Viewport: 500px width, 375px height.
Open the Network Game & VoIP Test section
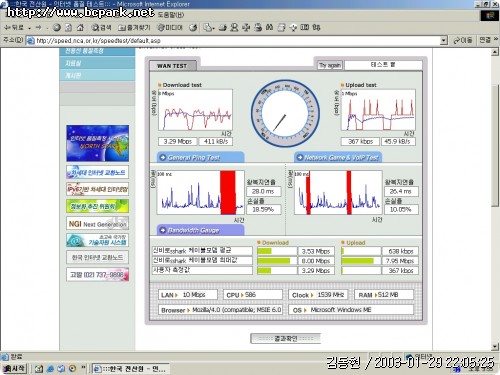coord(338,157)
